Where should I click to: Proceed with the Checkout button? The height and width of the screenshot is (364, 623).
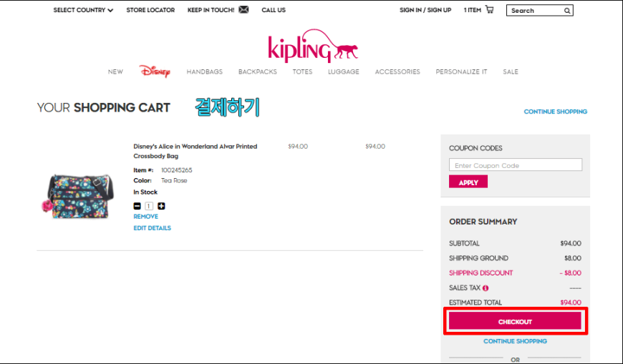pos(515,321)
